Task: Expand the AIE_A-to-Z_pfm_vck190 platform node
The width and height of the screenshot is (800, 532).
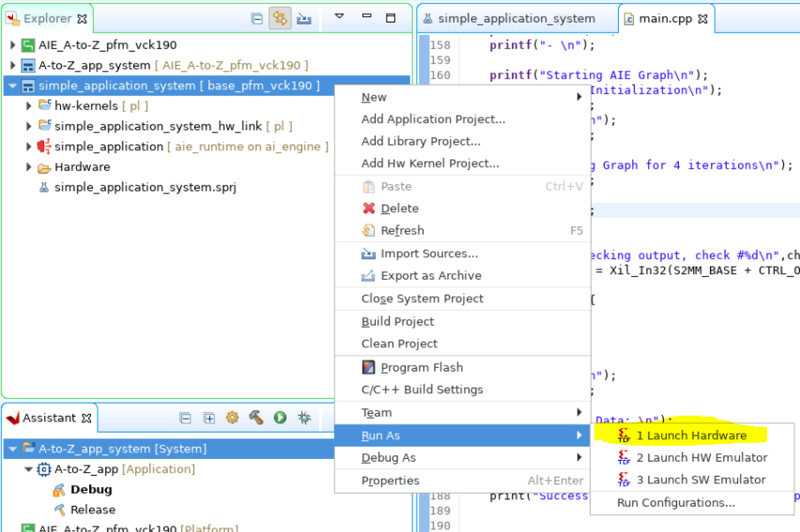Action: 13,45
